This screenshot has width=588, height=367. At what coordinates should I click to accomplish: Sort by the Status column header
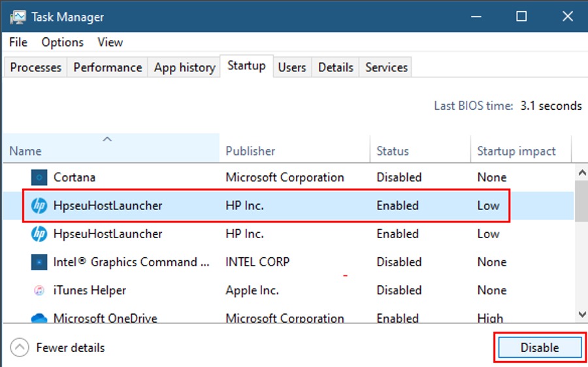[x=420, y=148]
